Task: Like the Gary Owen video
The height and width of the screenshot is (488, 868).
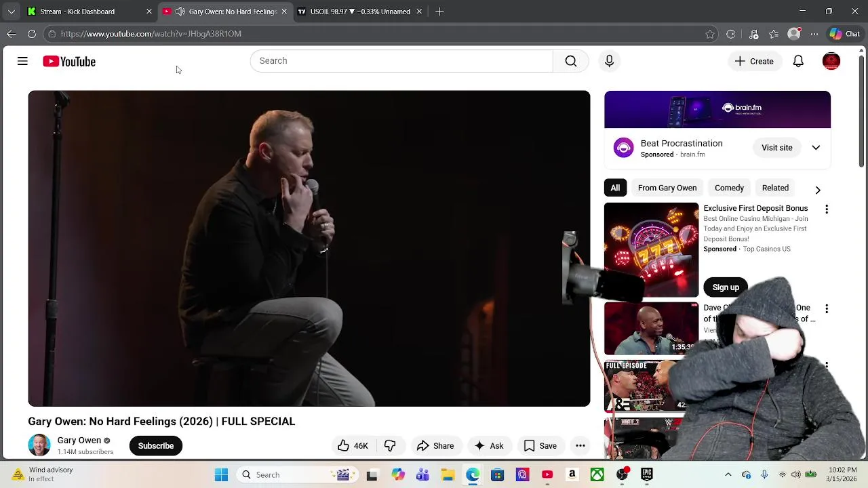Action: point(353,445)
